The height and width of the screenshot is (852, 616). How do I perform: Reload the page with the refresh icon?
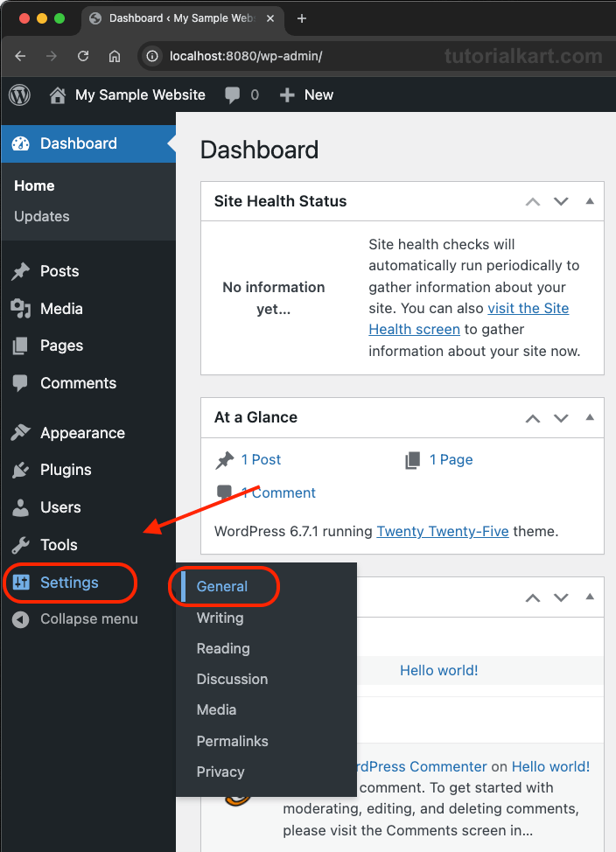(83, 56)
